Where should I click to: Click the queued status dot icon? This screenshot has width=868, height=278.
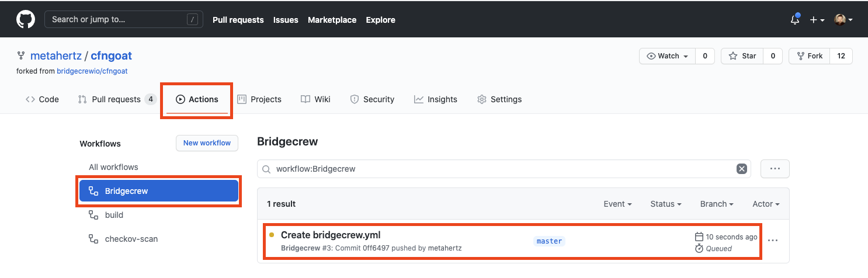[272, 235]
